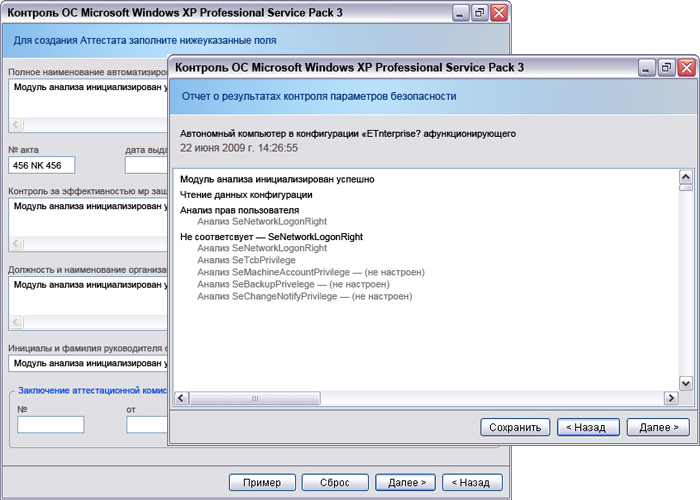
Task: Focus the от field under Заключение комиссии
Action: point(147,424)
